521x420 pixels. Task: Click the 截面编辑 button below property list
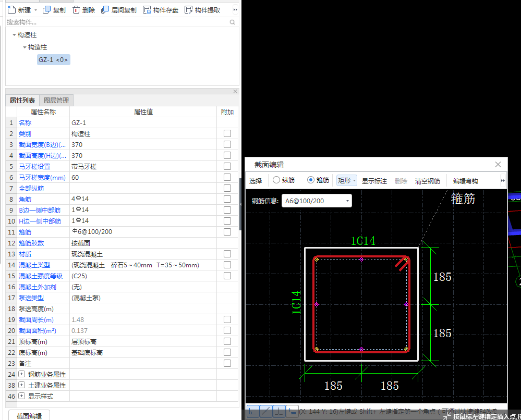[29, 416]
